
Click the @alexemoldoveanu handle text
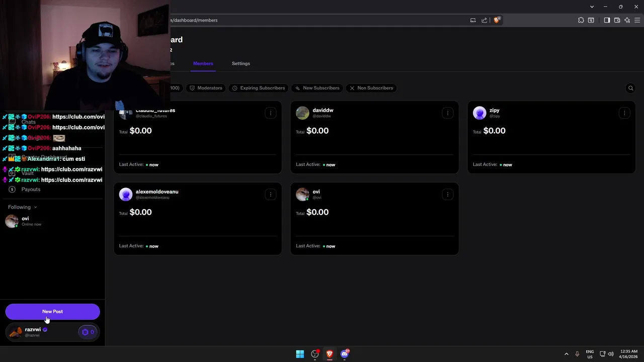click(x=152, y=198)
